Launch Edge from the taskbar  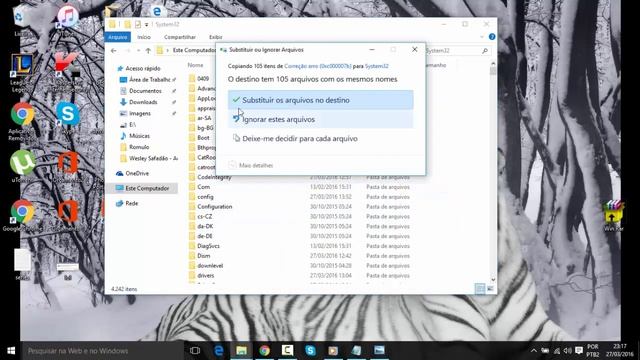pos(219,351)
